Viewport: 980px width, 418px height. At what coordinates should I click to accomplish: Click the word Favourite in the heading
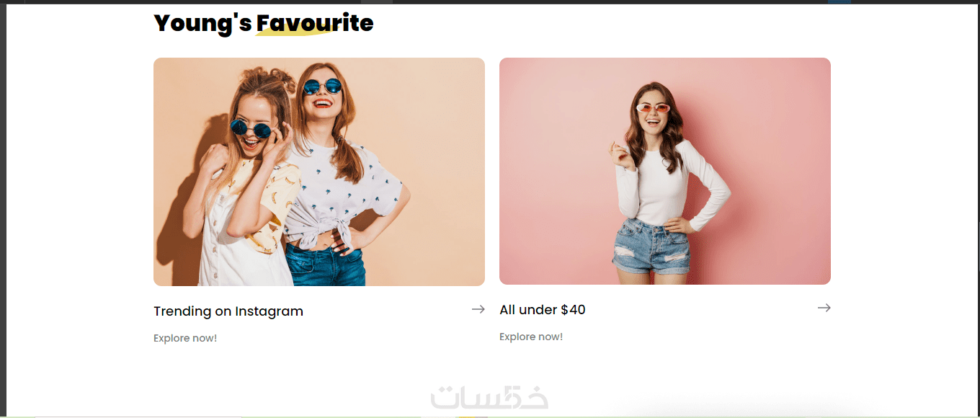(x=315, y=23)
